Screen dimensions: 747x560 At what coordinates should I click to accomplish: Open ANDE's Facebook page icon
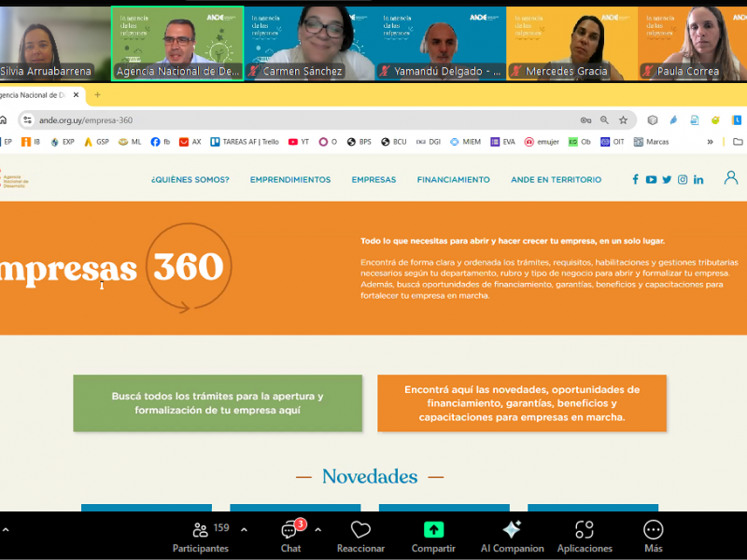(x=636, y=179)
